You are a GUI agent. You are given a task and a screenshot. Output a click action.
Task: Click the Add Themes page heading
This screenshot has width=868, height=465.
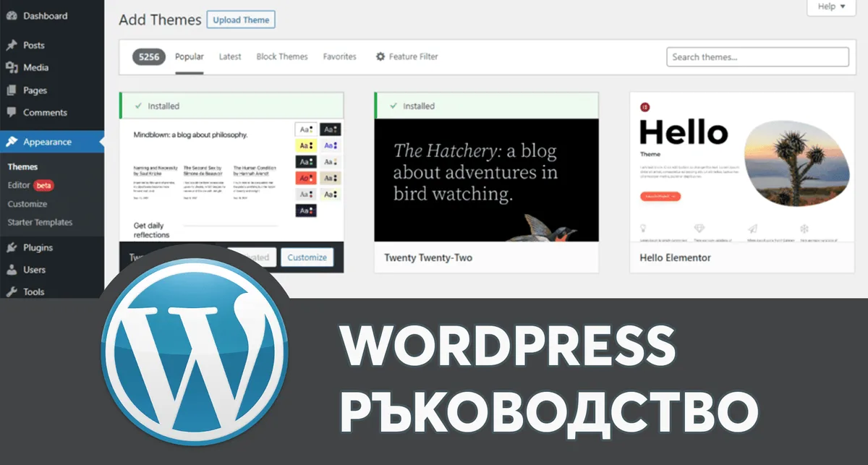coord(160,20)
